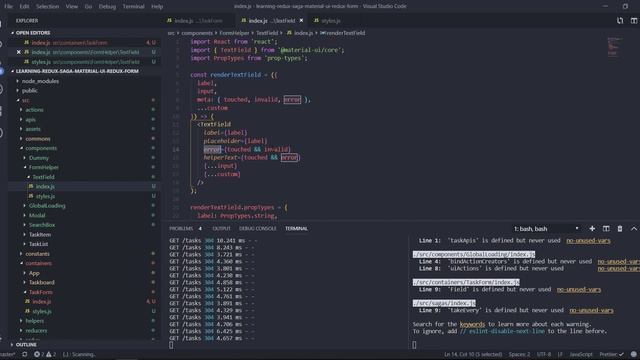The image size is (640, 360).
Task: Expand the public folder
Action: [29, 91]
